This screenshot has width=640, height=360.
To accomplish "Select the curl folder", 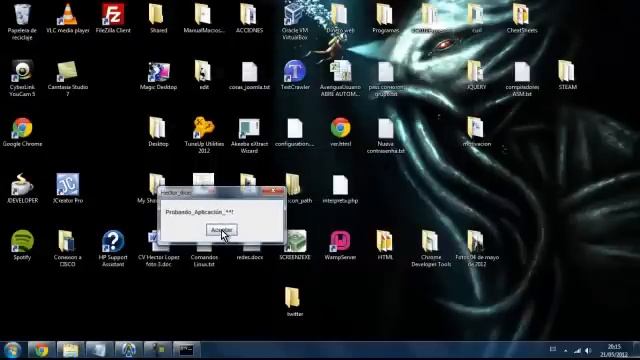I will [x=476, y=18].
